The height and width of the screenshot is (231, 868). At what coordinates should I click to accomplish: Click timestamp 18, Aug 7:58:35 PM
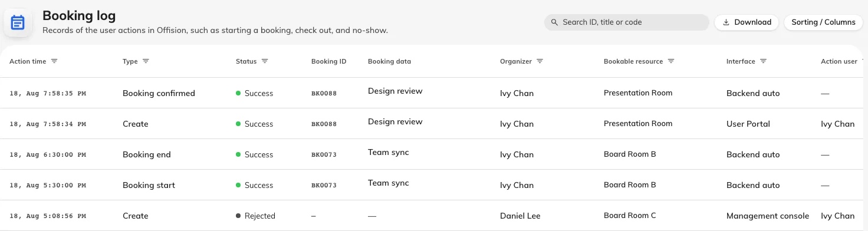[x=48, y=93]
